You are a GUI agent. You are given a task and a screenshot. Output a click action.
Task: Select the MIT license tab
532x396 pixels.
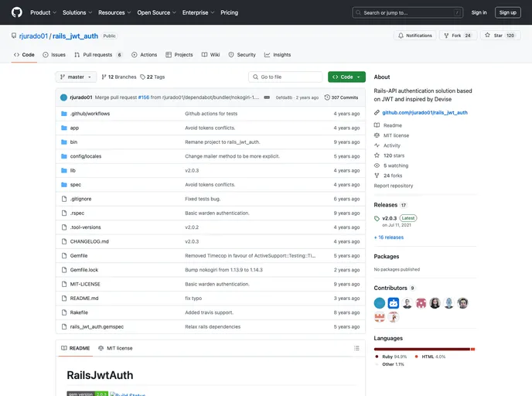115,348
